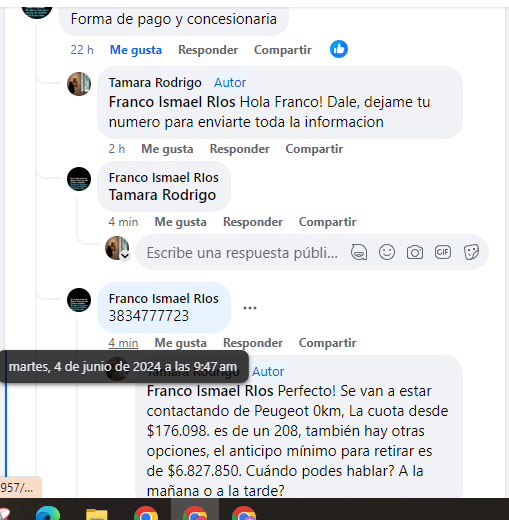Open avatar sticker picker in reply box
Screen dimensions: 509x520
[x=359, y=252]
